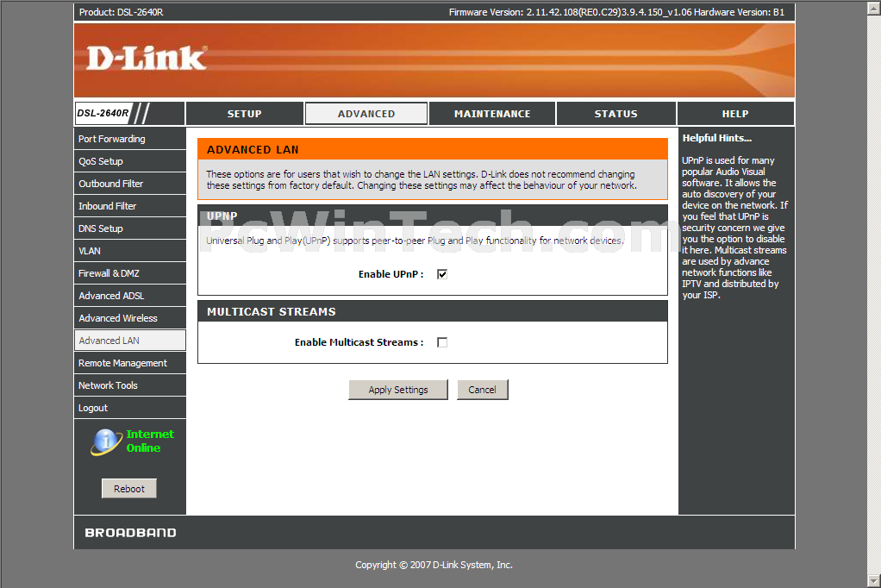Click the Enable Multicast Streams label

tap(359, 342)
